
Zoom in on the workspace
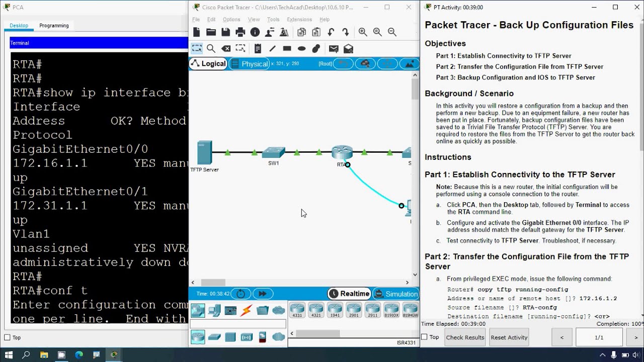[363, 32]
